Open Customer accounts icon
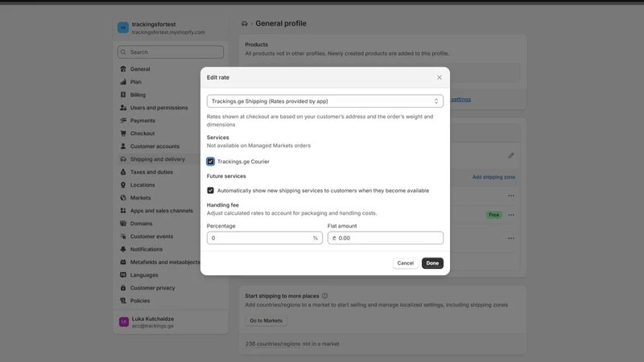The image size is (644, 362). [123, 146]
